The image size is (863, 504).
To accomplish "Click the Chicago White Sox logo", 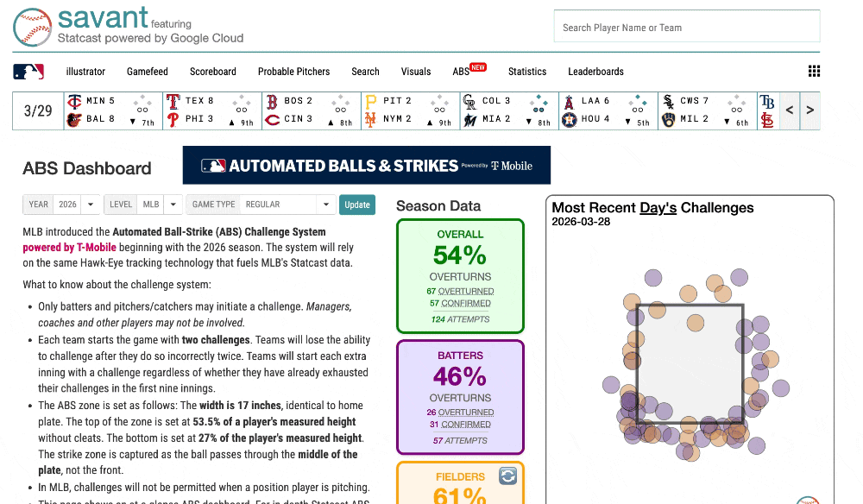I will coord(668,101).
